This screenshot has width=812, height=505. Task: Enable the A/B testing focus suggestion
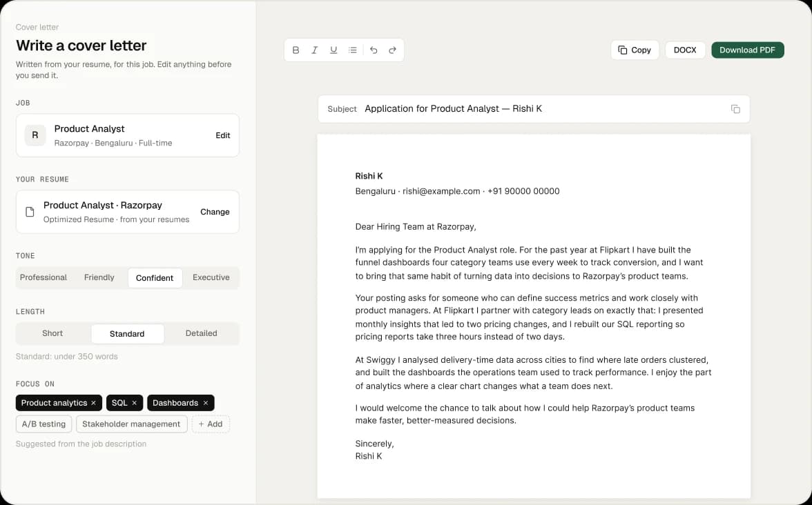[43, 424]
